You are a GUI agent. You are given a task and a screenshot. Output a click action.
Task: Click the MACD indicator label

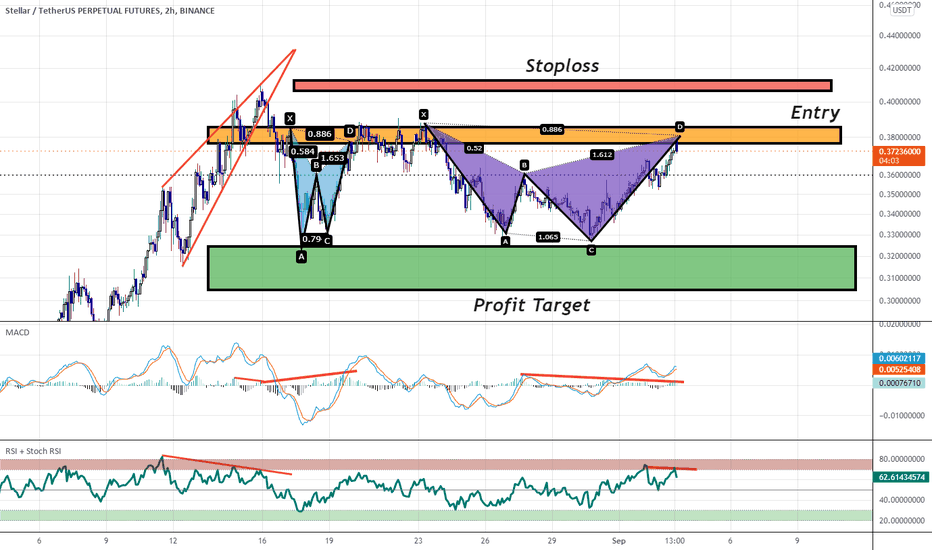pos(17,332)
